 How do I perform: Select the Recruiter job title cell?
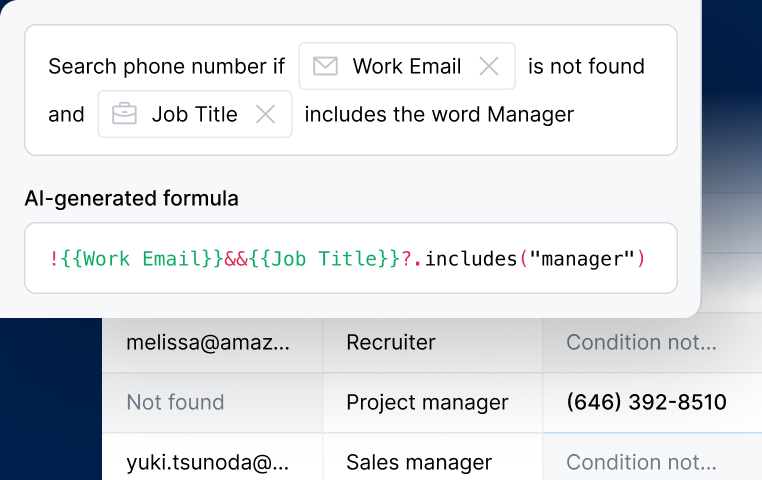[391, 343]
